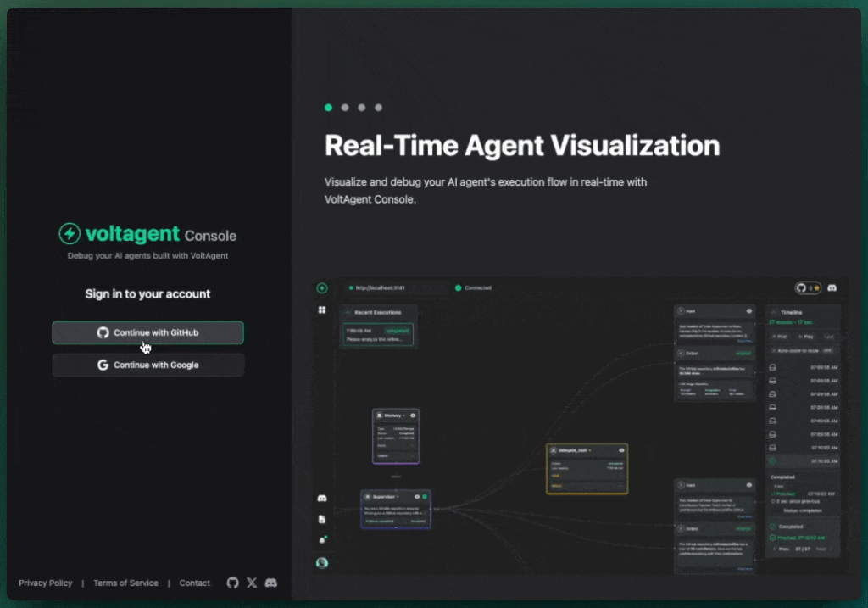Collapse the Recent Executions panel

tap(348, 313)
